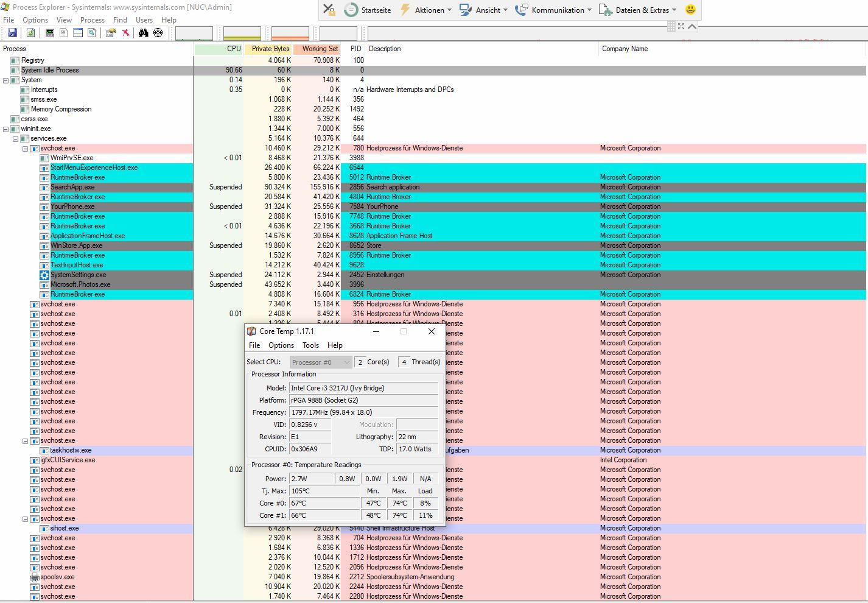Open the Process Explorer Options menu
The height and width of the screenshot is (603, 868).
click(x=35, y=20)
